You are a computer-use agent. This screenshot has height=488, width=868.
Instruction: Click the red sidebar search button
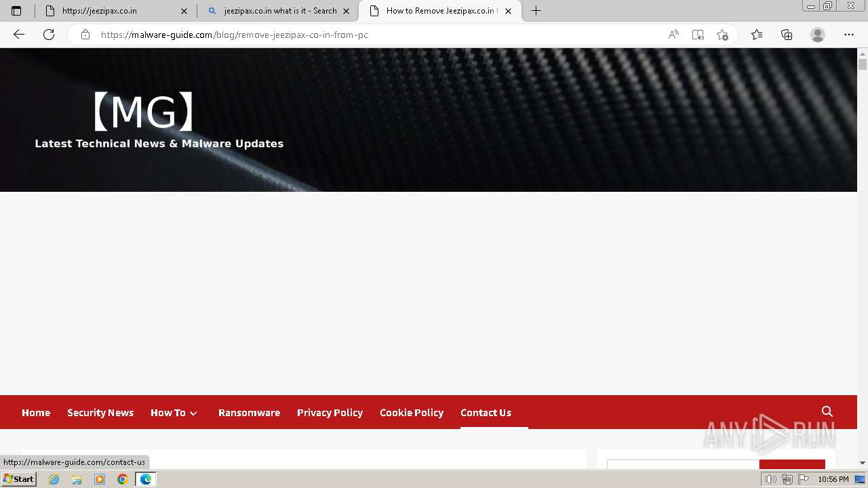click(x=792, y=464)
